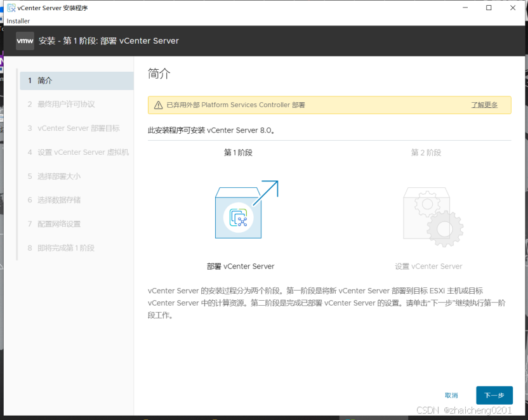Select step 1 简介 in sidebar
Image resolution: width=528 pixels, height=420 pixels.
tap(77, 81)
